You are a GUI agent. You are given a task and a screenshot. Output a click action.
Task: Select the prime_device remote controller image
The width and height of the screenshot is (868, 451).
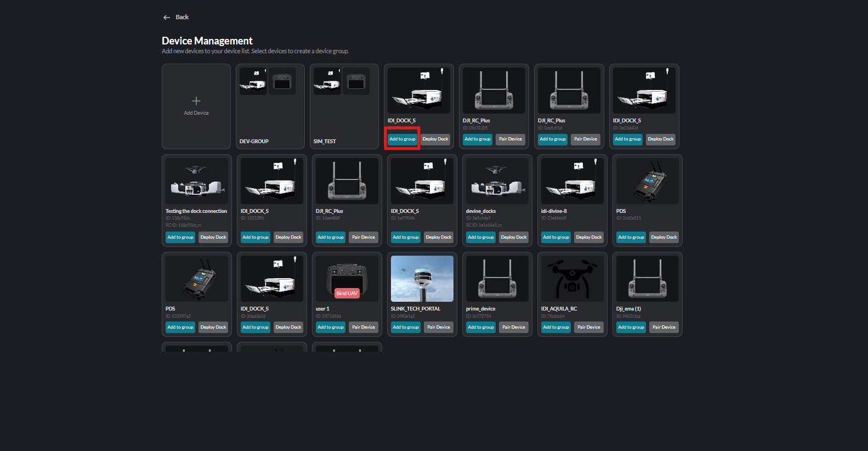click(x=497, y=279)
